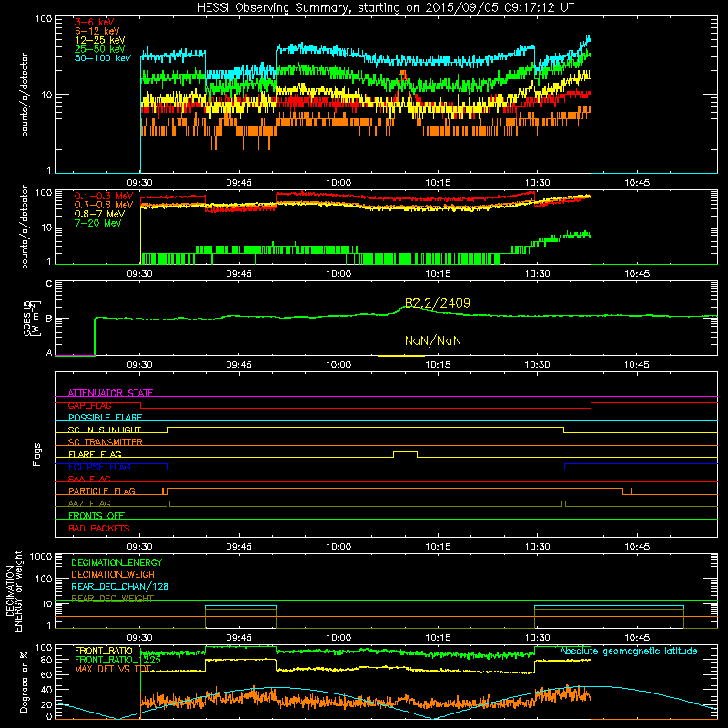This screenshot has width=728, height=728.
Task: Click the 0.3-0.8 MeV legend label
Action: click(x=104, y=205)
